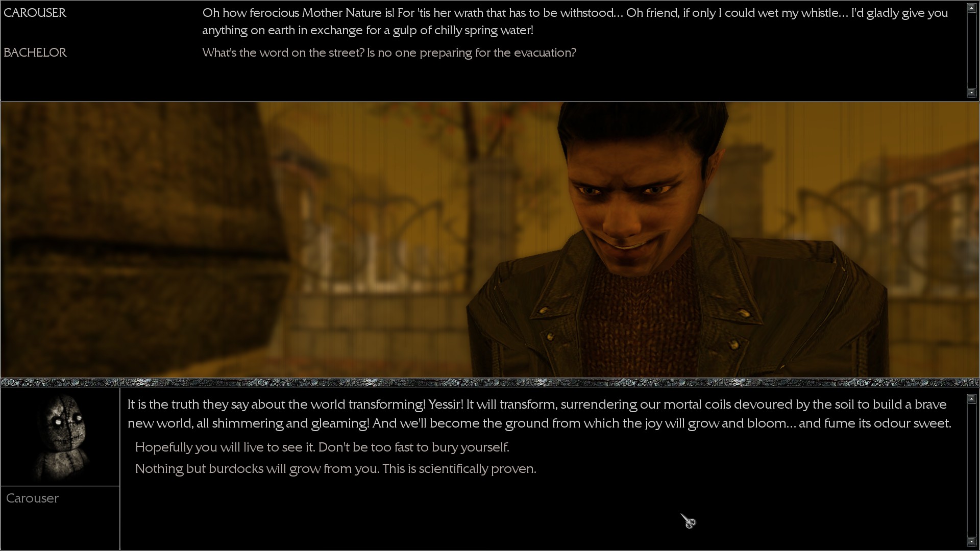Image resolution: width=980 pixels, height=551 pixels.
Task: Click the dialogue panel scroll up arrow
Action: 971,398
